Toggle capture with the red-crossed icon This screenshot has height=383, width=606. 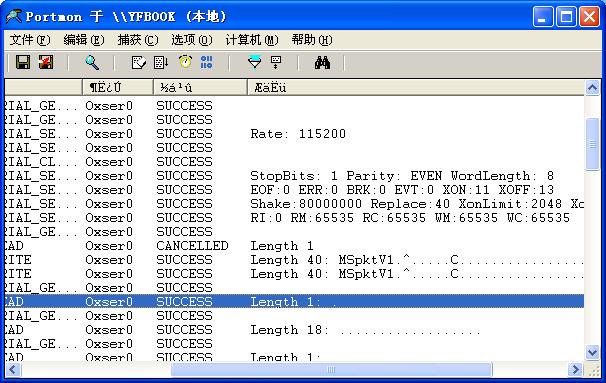[46, 62]
